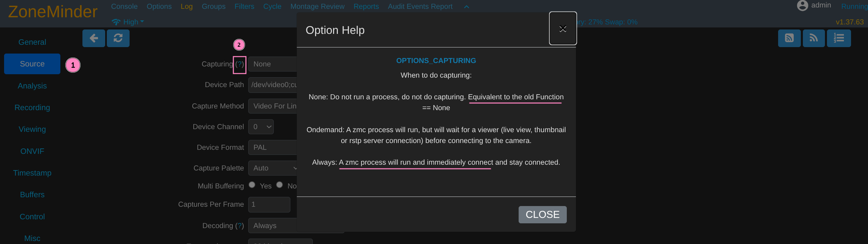
Task: Click the rightmost RSS feed icon button
Action: (x=813, y=38)
